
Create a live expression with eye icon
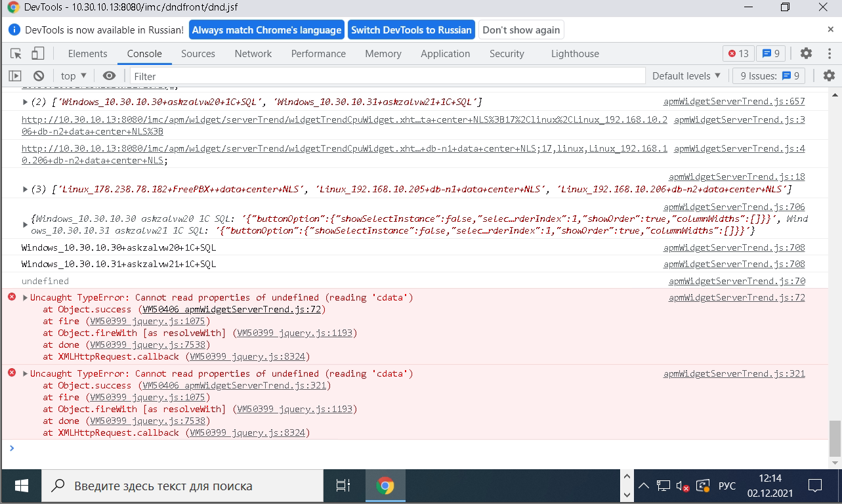click(110, 76)
